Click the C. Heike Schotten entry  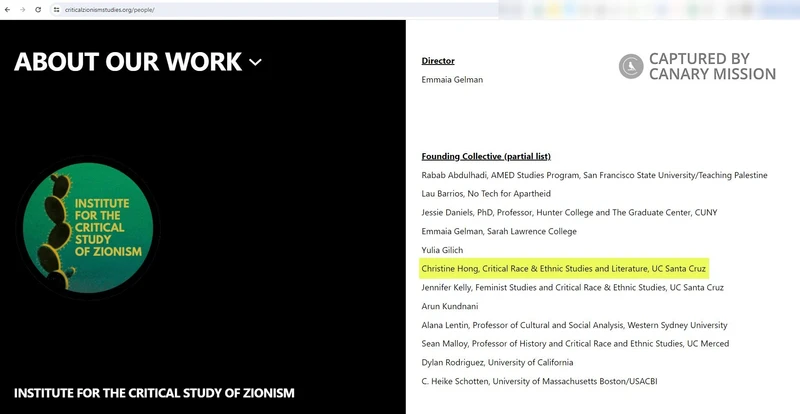tap(539, 381)
